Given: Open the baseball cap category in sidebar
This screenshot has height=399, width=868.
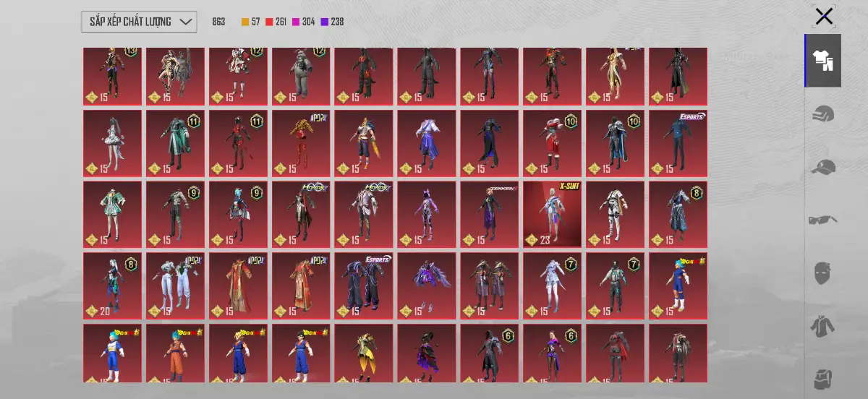Looking at the screenshot, I should coord(823,167).
